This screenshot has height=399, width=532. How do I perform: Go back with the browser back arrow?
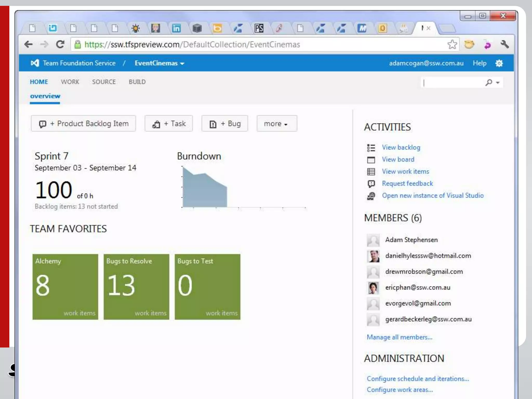point(29,44)
